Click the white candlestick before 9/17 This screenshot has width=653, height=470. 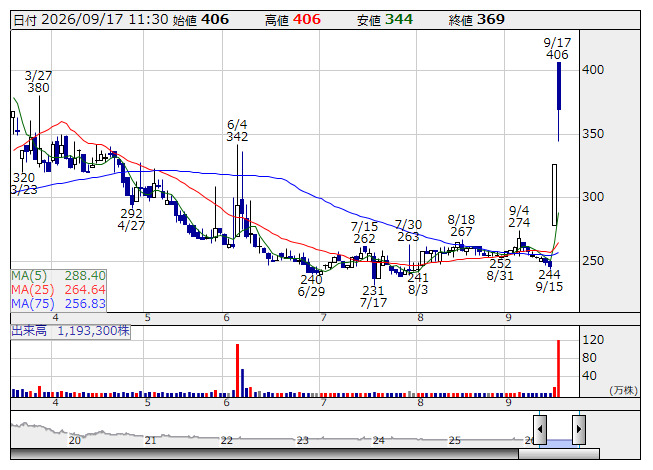(x=554, y=195)
